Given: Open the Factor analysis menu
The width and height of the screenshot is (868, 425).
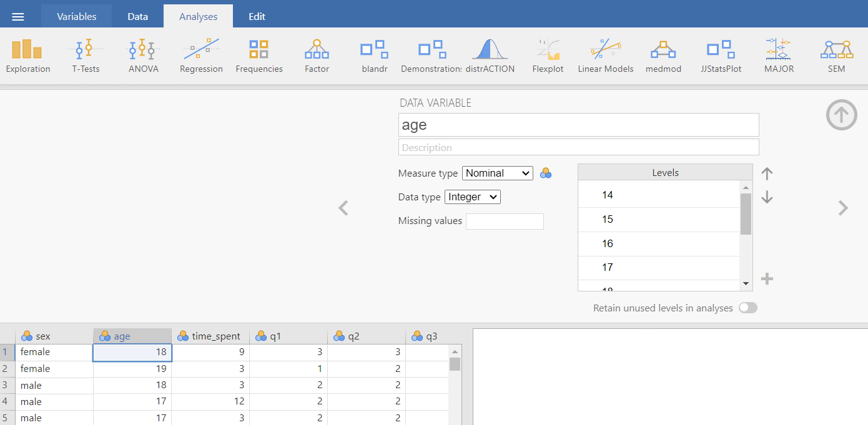Looking at the screenshot, I should 317,56.
